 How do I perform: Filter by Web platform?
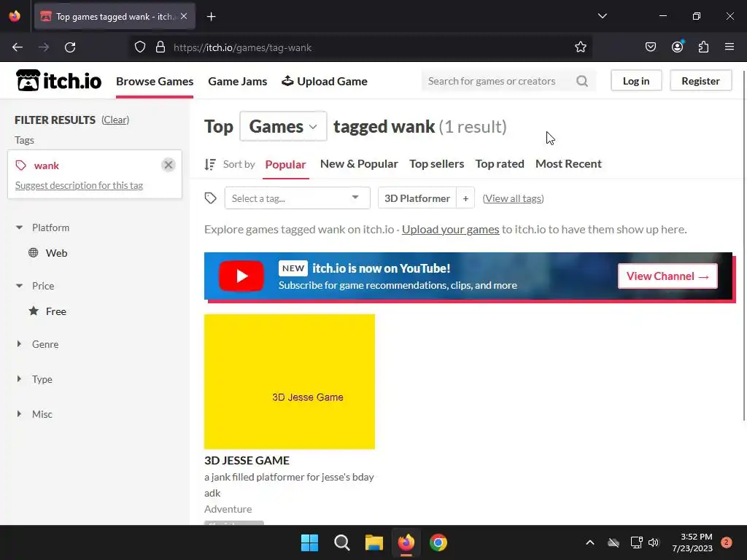pos(56,253)
